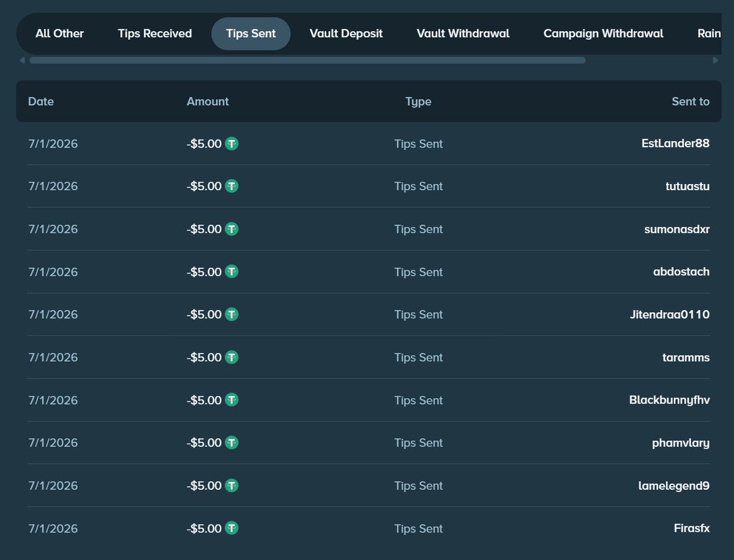Click the 7/1/2026 date in lamelegend9 row
734x560 pixels.
[x=53, y=485]
